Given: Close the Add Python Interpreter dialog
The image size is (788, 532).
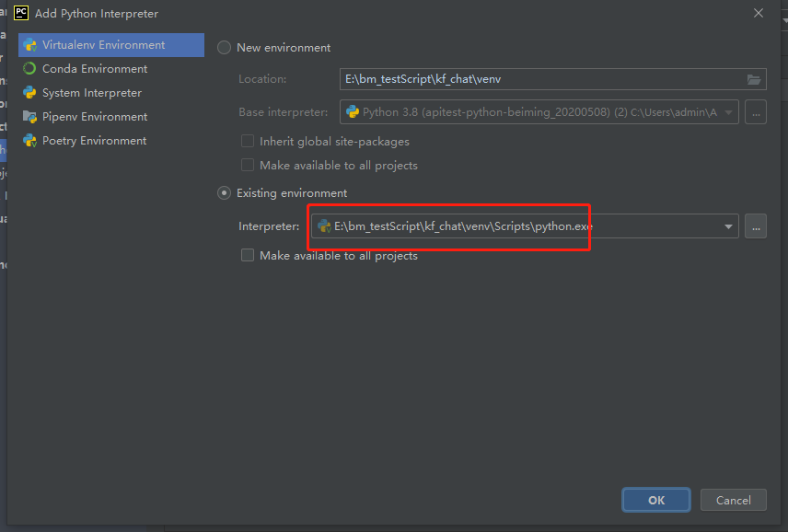Looking at the screenshot, I should click(x=759, y=13).
